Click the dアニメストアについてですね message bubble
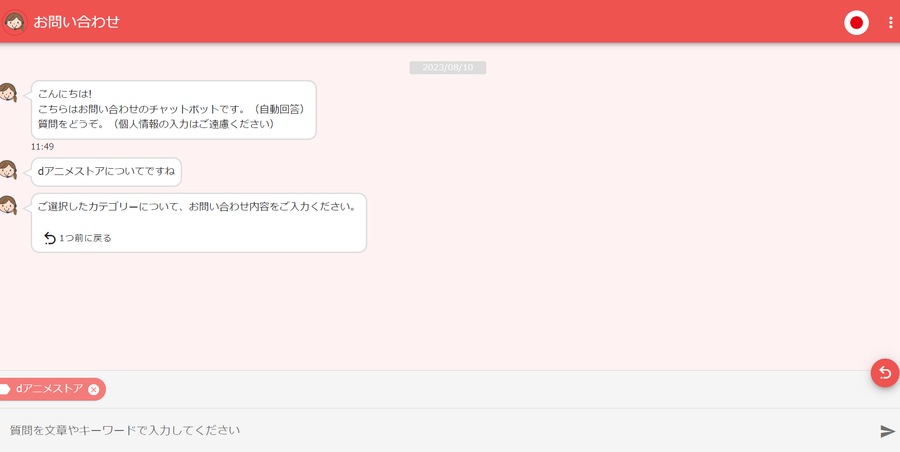This screenshot has width=900, height=452. point(106,172)
